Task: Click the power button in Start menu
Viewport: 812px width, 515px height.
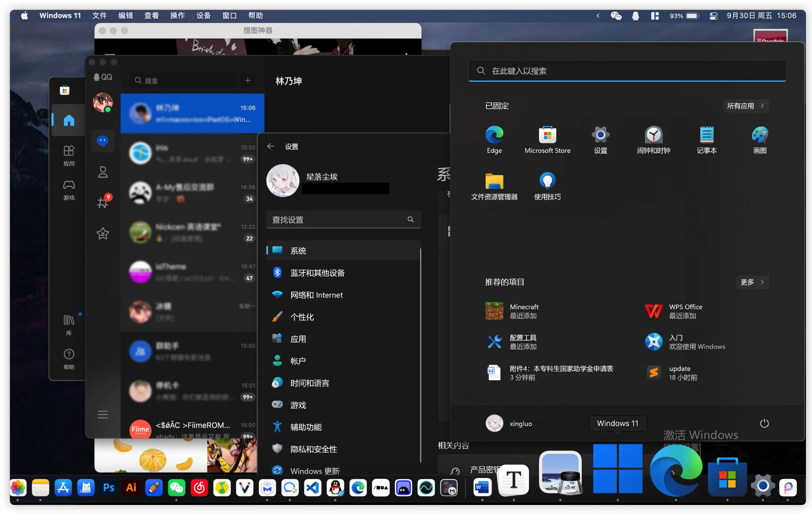Action: (x=764, y=423)
